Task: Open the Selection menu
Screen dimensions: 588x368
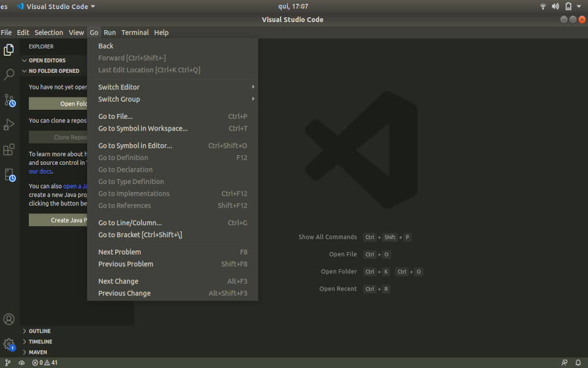Action: pyautogui.click(x=49, y=33)
